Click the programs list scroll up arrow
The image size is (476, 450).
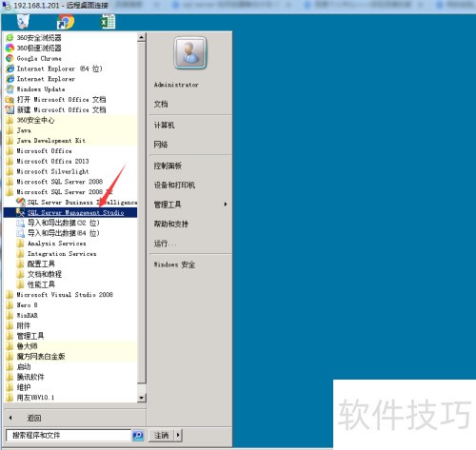[142, 38]
